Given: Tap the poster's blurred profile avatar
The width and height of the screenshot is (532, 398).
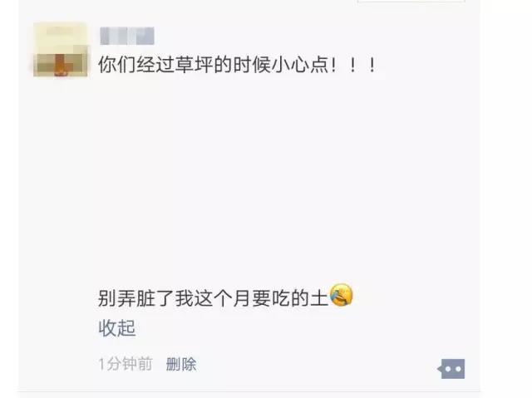Looking at the screenshot, I should [61, 50].
